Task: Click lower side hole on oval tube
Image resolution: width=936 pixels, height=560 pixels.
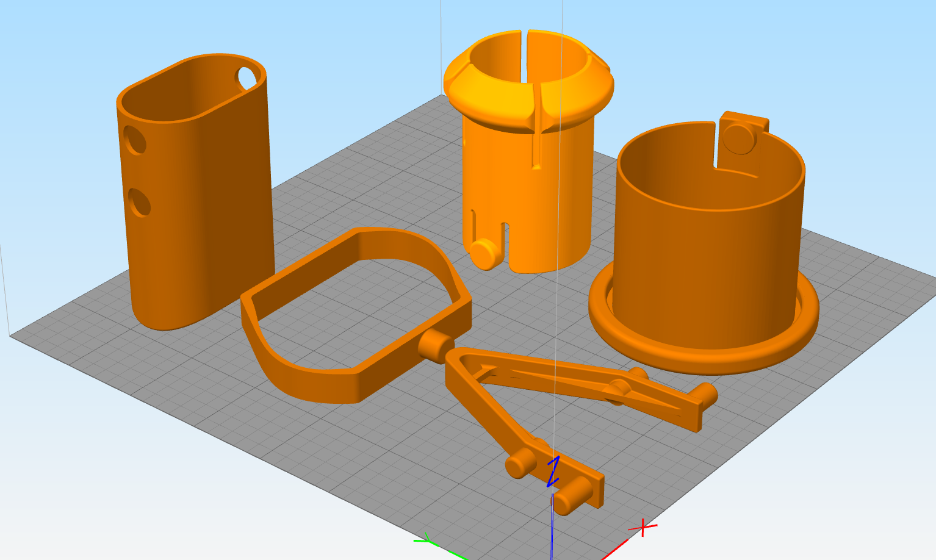Action: pyautogui.click(x=139, y=203)
